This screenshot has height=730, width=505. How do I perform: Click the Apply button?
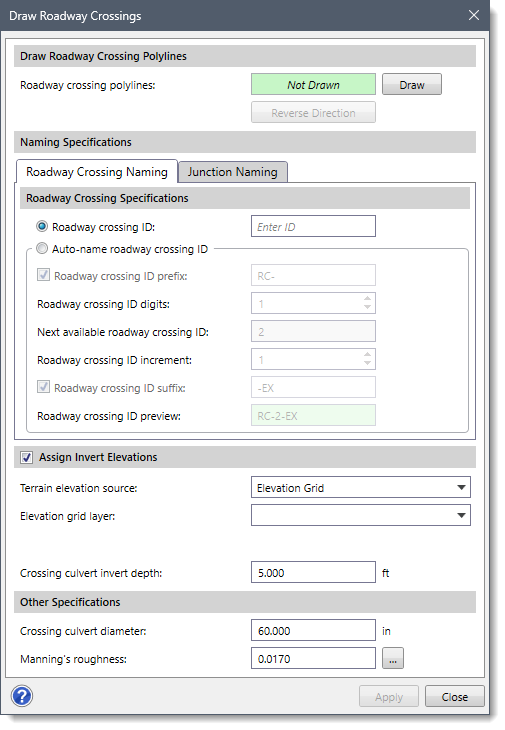point(389,696)
